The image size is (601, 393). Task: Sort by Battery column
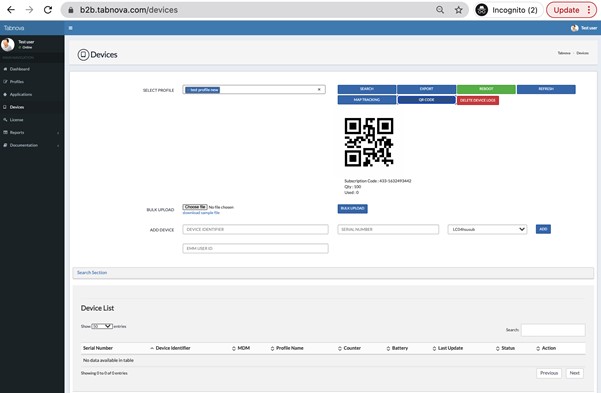tap(400, 348)
